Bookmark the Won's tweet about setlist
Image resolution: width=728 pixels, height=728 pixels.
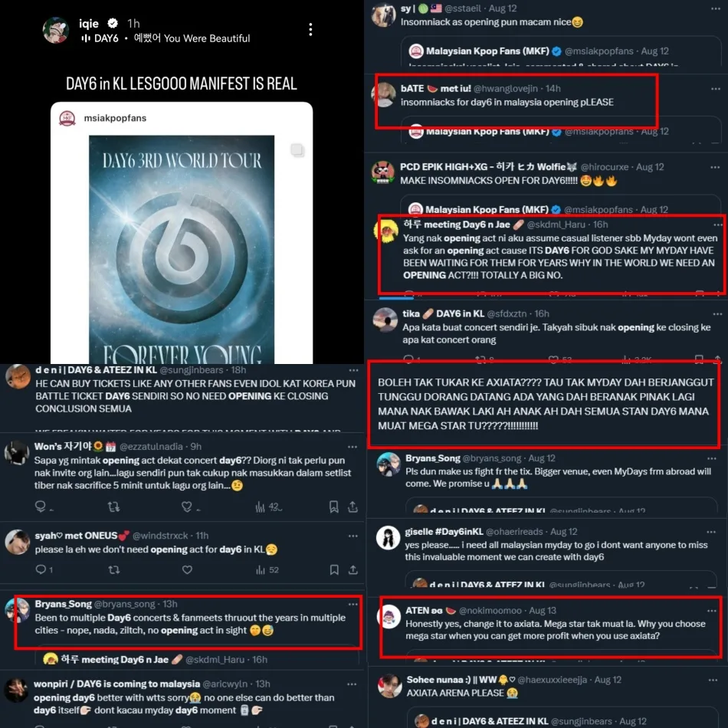[333, 507]
